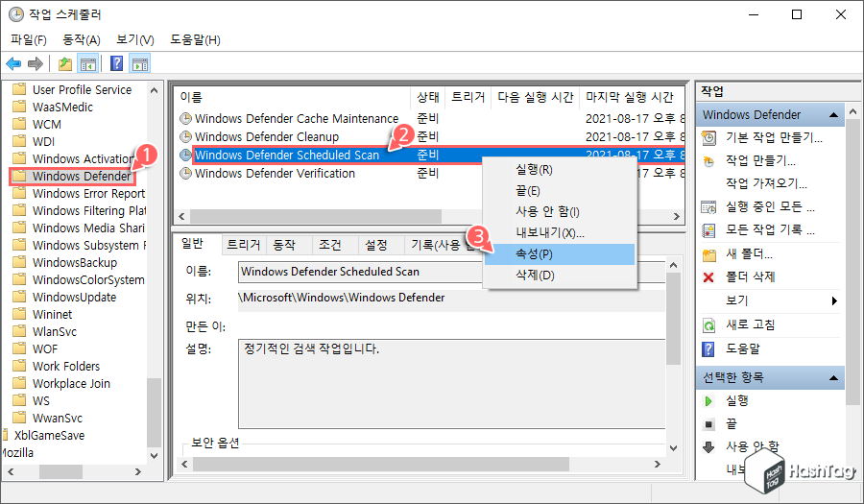Viewport: 864px width, 504px height.
Task: Click clock icon of Windows Defender Cleanup
Action: coord(186,136)
